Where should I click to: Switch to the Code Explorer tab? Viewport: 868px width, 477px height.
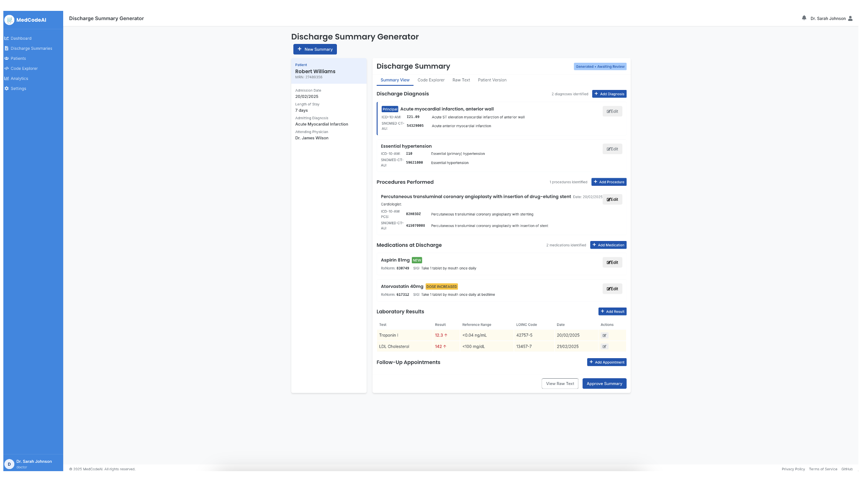coord(431,80)
